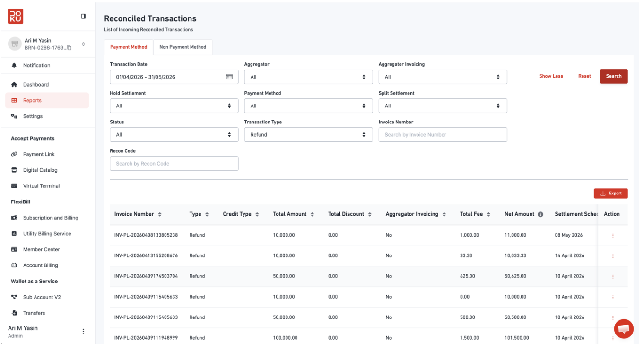
Task: Sort by Total Fee column
Action: (488, 214)
